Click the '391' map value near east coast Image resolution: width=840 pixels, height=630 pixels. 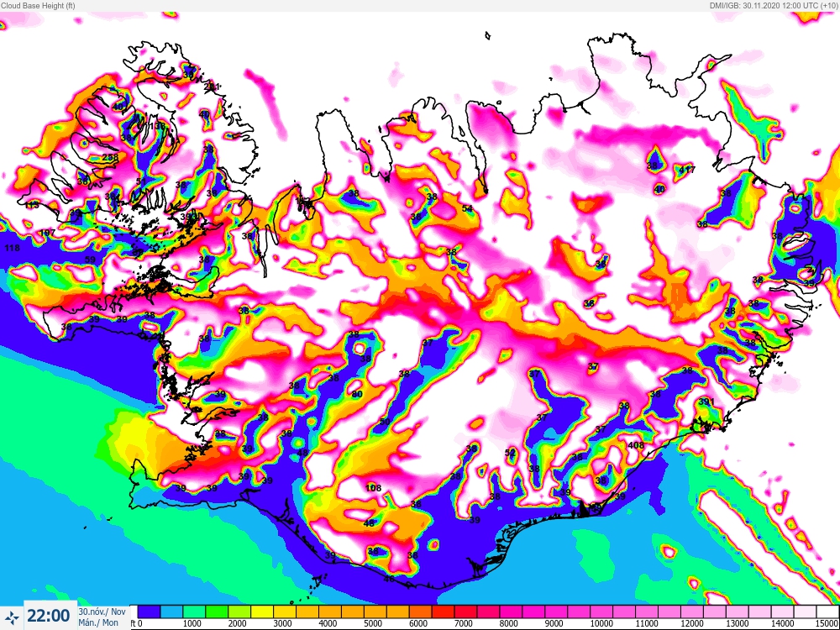[706, 402]
